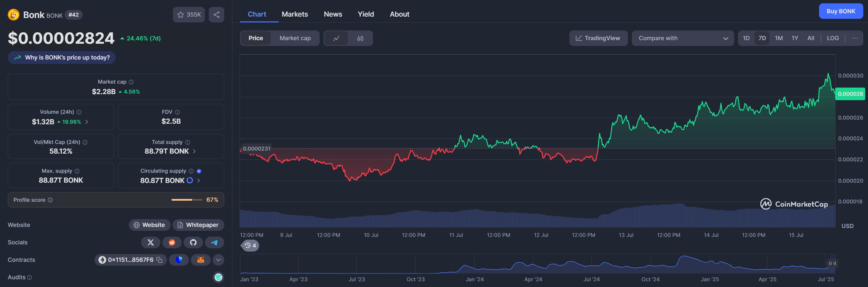This screenshot has width=868, height=287.
Task: Click the $2.28B market cap value
Action: [104, 92]
